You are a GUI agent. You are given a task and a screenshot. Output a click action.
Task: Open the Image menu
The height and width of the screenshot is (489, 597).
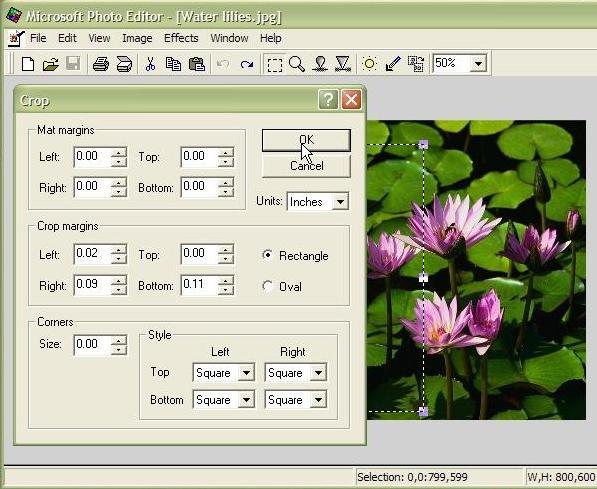pos(137,38)
